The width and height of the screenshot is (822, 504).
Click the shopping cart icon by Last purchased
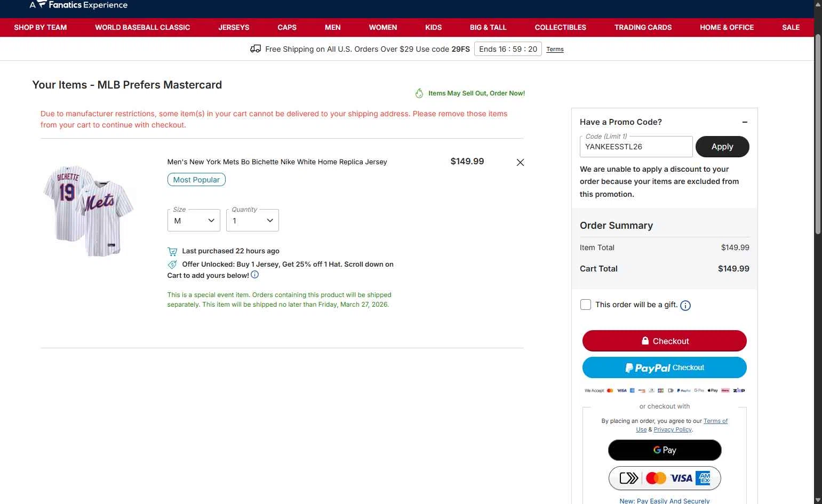172,251
